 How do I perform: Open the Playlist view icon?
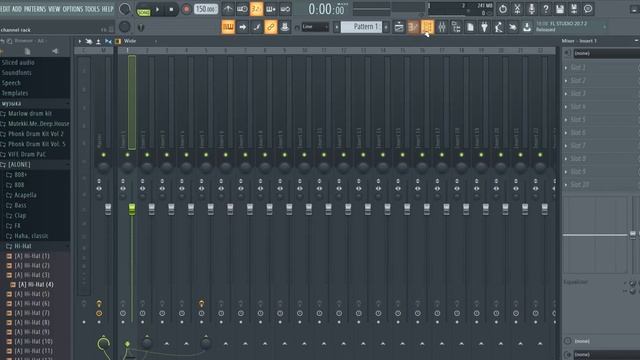point(399,27)
